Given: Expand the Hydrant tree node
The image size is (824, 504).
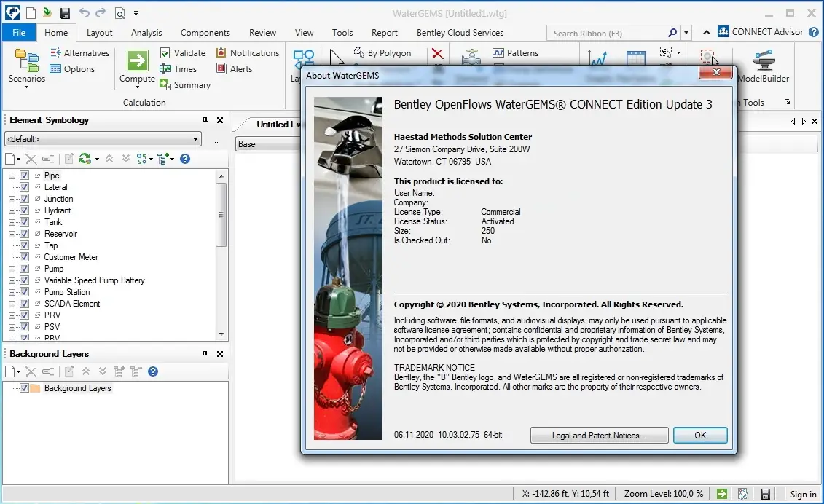Looking at the screenshot, I should [12, 210].
